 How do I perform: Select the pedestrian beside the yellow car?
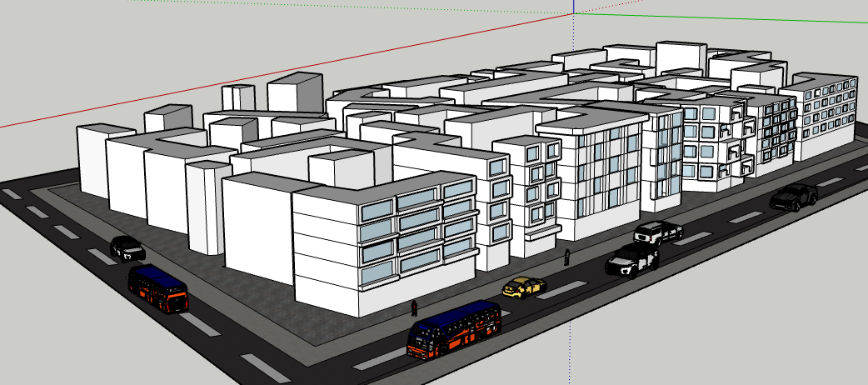pyautogui.click(x=567, y=257)
